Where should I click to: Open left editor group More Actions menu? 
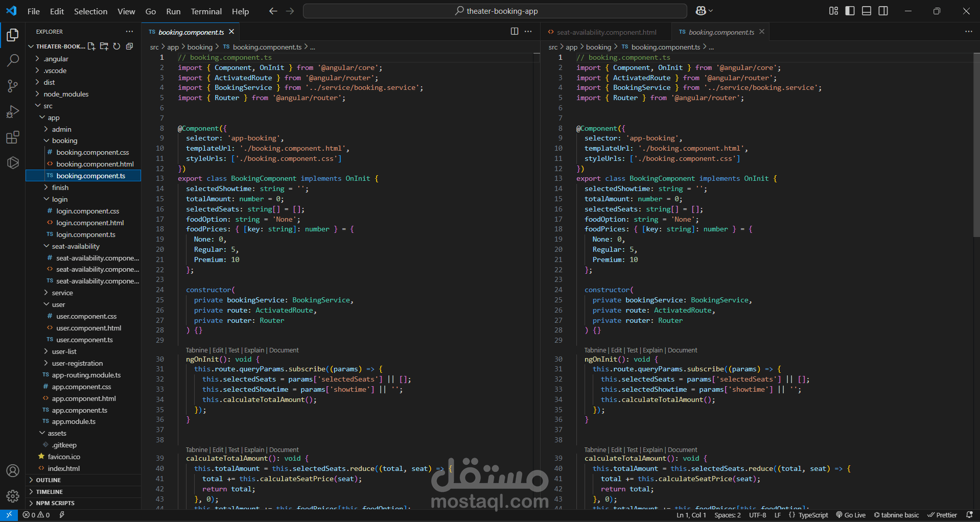point(528,32)
